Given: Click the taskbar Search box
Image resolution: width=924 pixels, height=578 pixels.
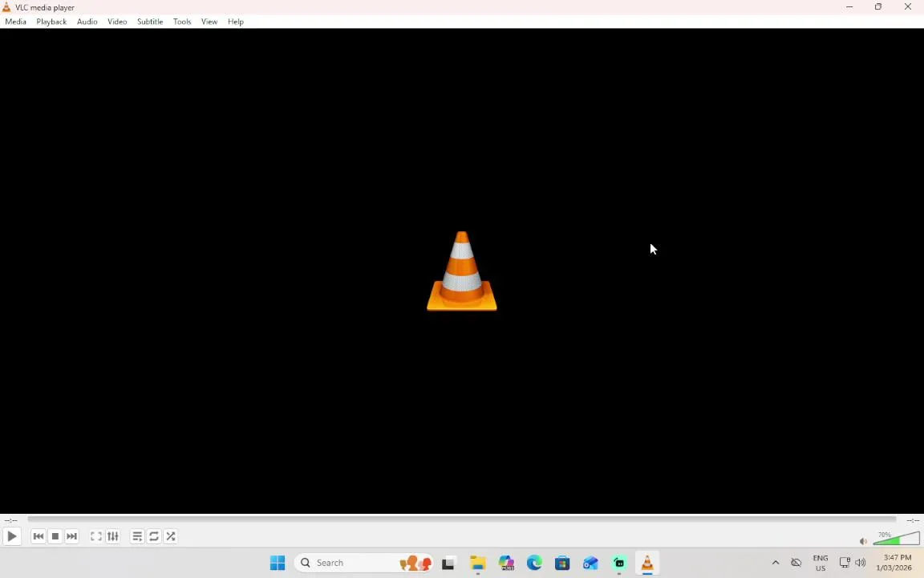Looking at the screenshot, I should pos(363,563).
